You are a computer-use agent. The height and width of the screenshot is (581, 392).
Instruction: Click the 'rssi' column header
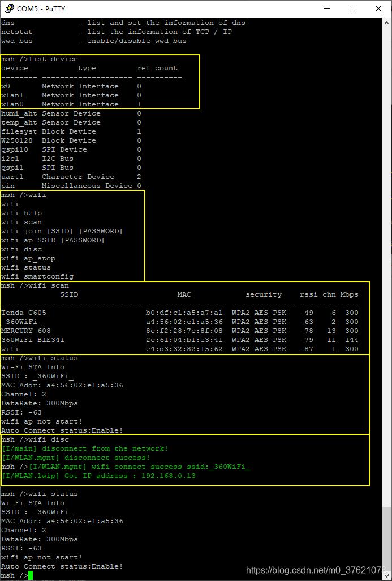click(x=309, y=294)
